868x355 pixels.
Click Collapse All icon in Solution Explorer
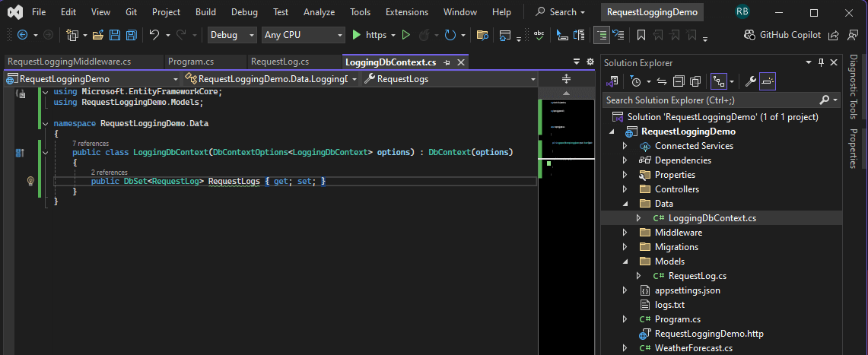coord(678,81)
